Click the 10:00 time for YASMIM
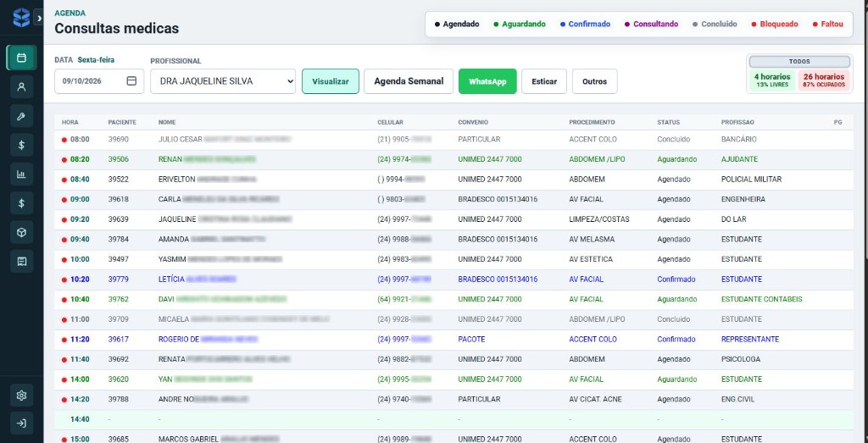The width and height of the screenshot is (868, 443). pos(80,259)
